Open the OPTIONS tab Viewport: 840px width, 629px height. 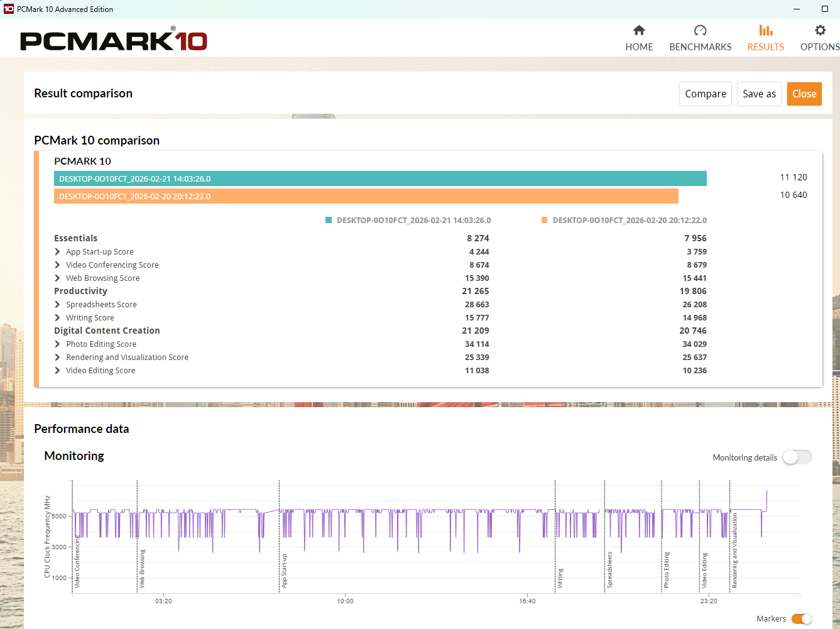click(820, 38)
